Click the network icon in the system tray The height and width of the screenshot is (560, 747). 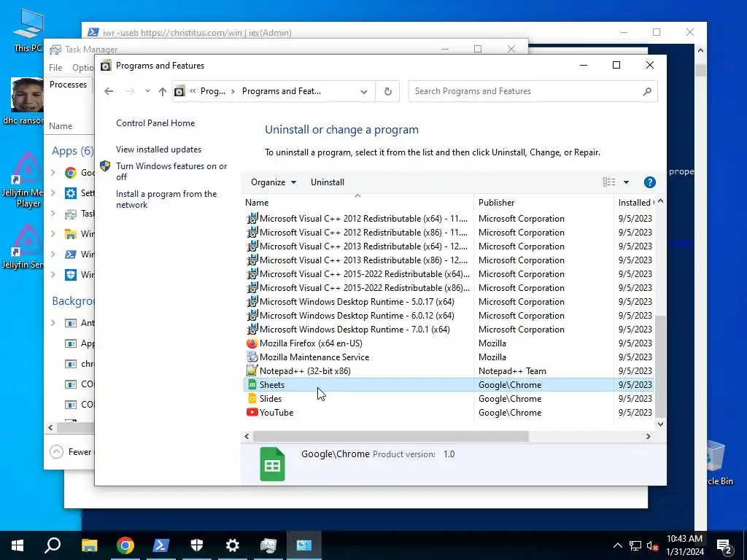point(635,545)
